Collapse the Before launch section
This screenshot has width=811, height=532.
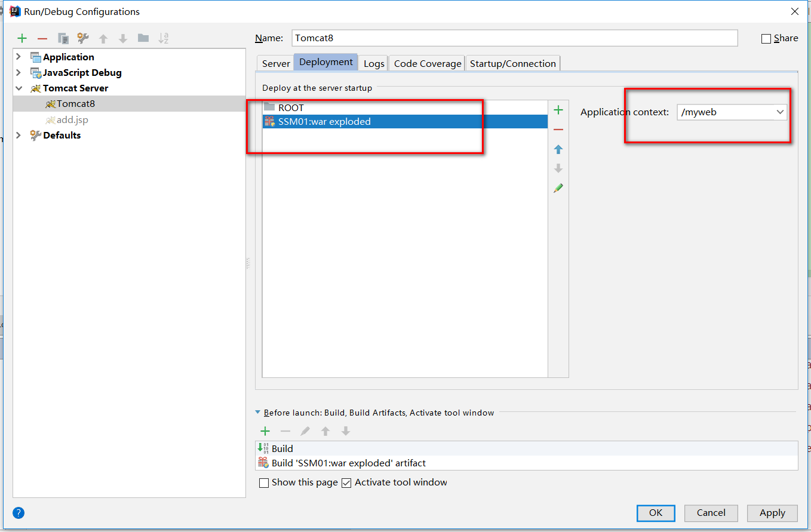(258, 413)
